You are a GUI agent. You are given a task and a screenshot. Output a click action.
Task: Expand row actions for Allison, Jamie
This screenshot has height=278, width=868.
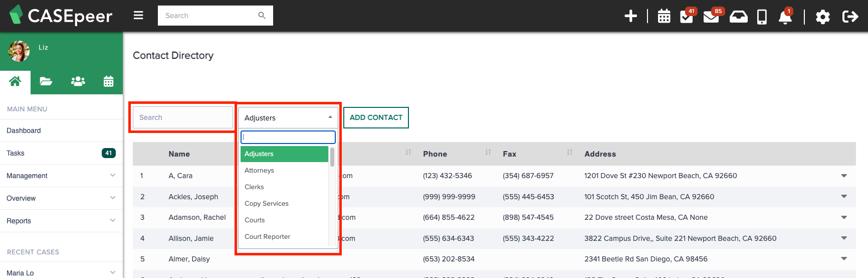click(x=844, y=238)
